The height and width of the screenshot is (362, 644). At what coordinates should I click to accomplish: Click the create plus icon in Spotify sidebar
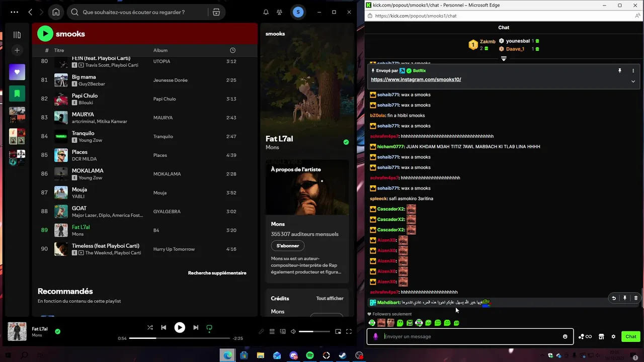pyautogui.click(x=17, y=50)
